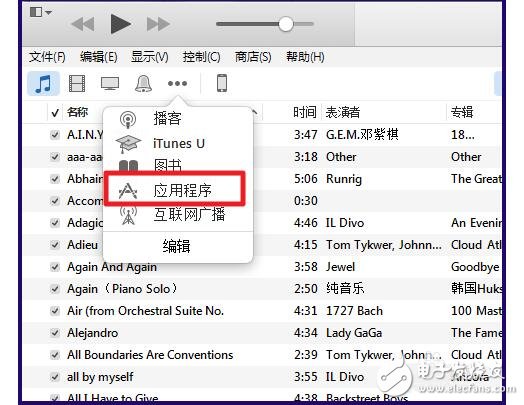524x405 pixels.
Task: Click the An Evenin album cell
Action: [476, 223]
